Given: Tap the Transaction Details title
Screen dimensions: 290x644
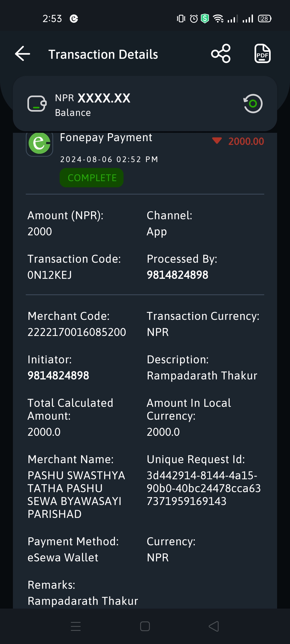Looking at the screenshot, I should (x=103, y=54).
